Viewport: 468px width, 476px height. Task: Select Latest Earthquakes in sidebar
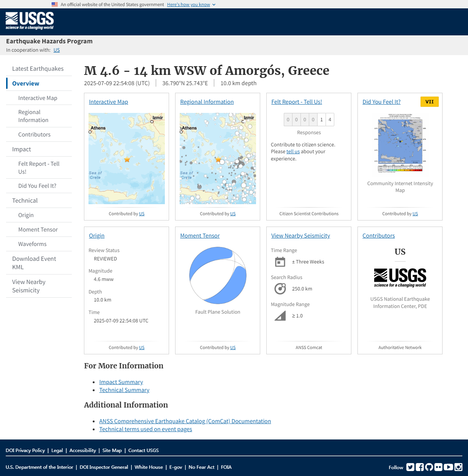38,69
